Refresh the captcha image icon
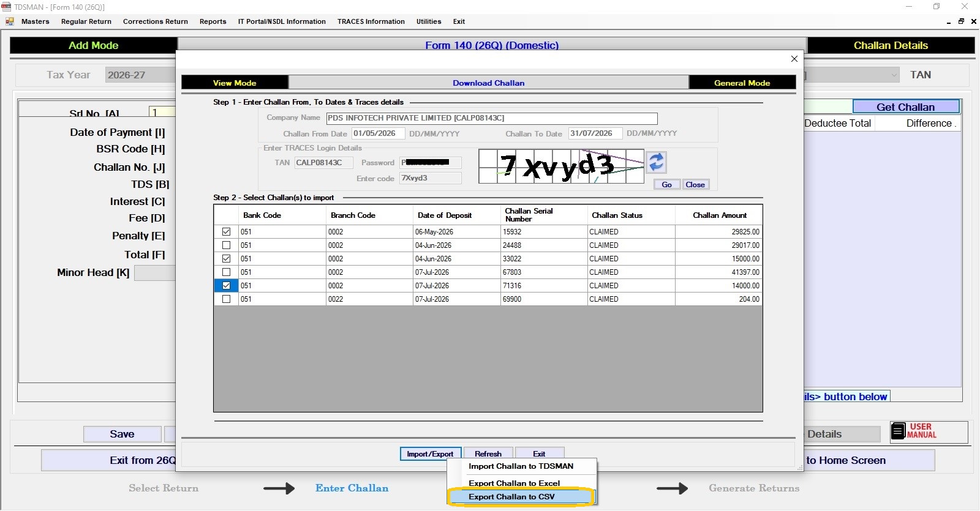This screenshot has width=980, height=511. click(657, 163)
